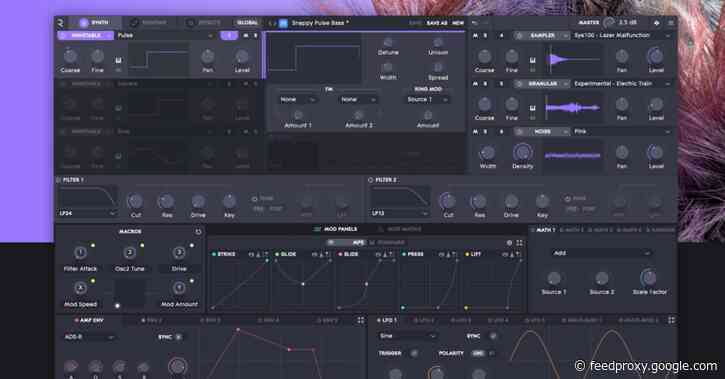Expand the Amp Env panel fullscreen icon
Screen dimensions: 725x379
click(360, 320)
